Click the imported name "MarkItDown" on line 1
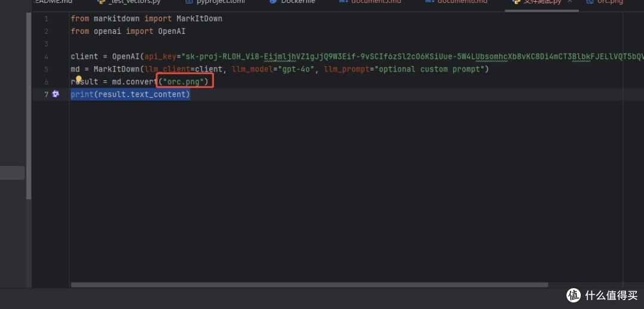The width and height of the screenshot is (644, 309). click(199, 19)
